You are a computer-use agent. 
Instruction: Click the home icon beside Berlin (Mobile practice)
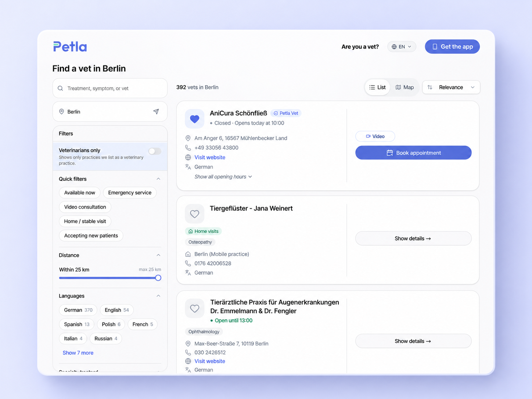pyautogui.click(x=188, y=254)
